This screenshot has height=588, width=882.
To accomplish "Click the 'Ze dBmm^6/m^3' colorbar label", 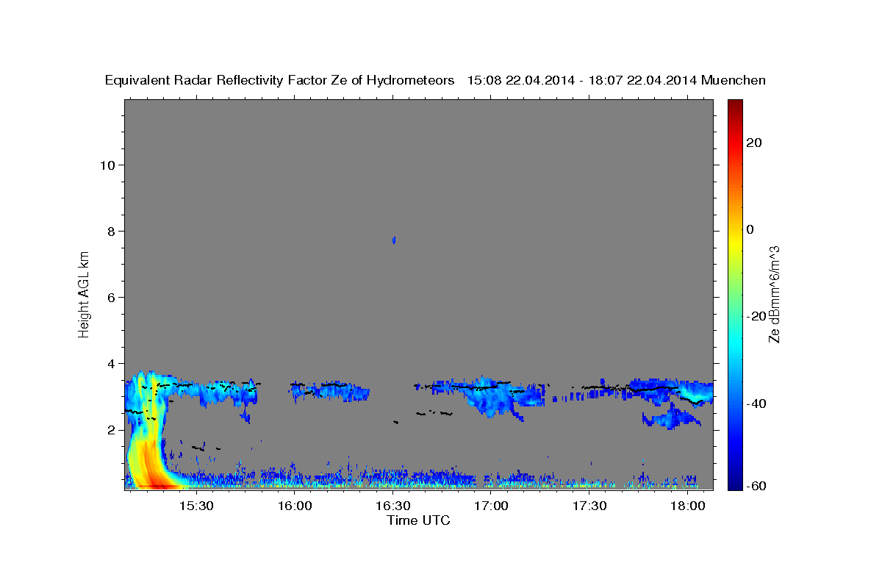I will 773,294.
